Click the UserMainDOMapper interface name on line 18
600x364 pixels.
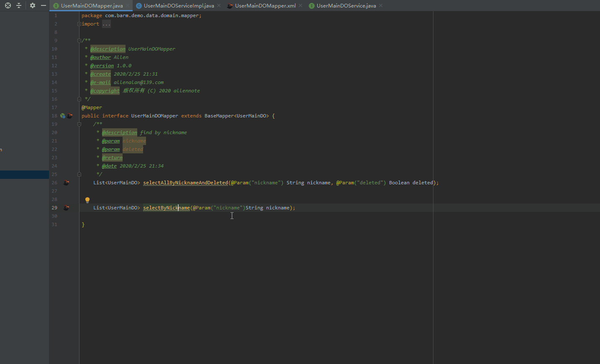tap(154, 116)
